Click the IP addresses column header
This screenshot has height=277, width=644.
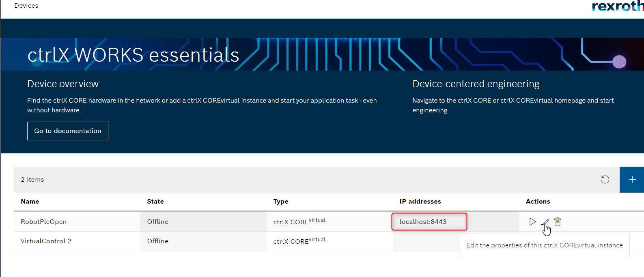(420, 201)
